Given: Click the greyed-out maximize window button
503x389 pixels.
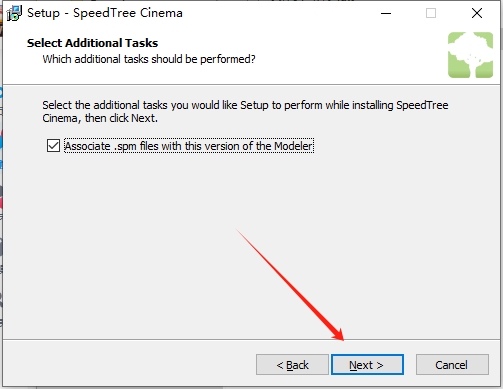Looking at the screenshot, I should [x=431, y=13].
